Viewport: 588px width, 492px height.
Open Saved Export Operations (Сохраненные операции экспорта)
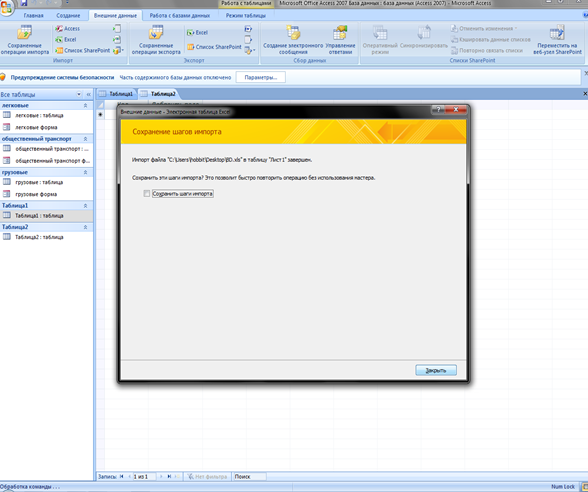(x=156, y=40)
